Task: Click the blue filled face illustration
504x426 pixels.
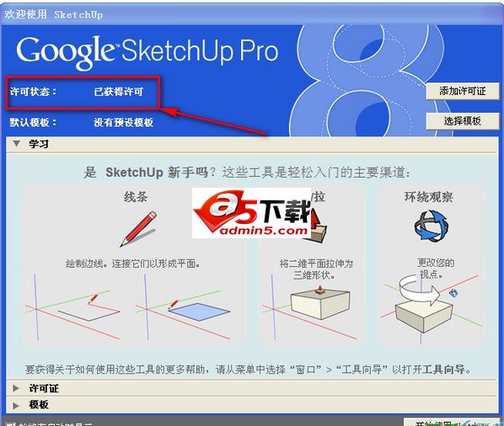Action: (183, 307)
